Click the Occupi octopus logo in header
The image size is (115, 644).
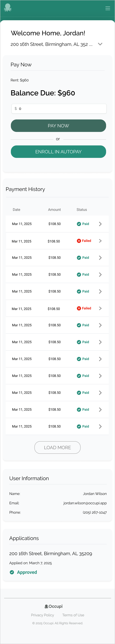(x=8, y=8)
